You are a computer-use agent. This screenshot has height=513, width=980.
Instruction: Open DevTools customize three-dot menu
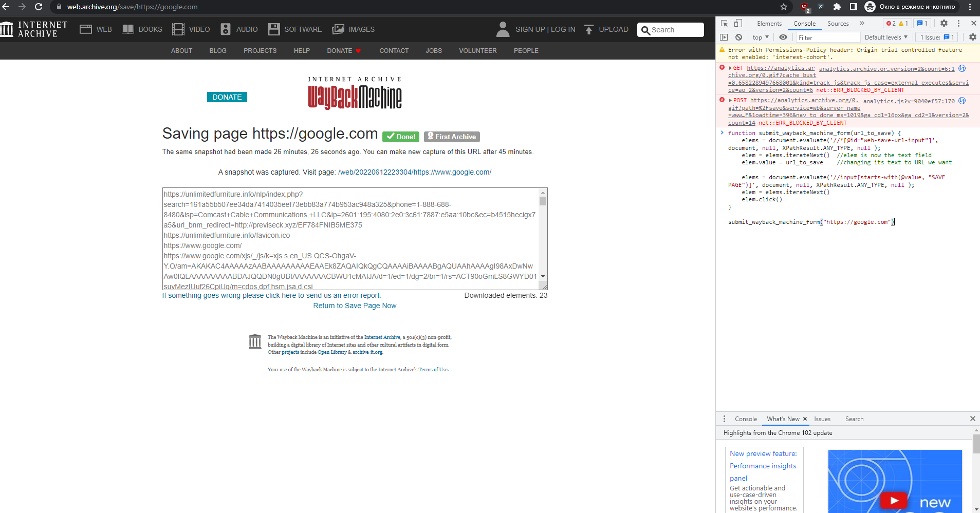click(x=958, y=23)
